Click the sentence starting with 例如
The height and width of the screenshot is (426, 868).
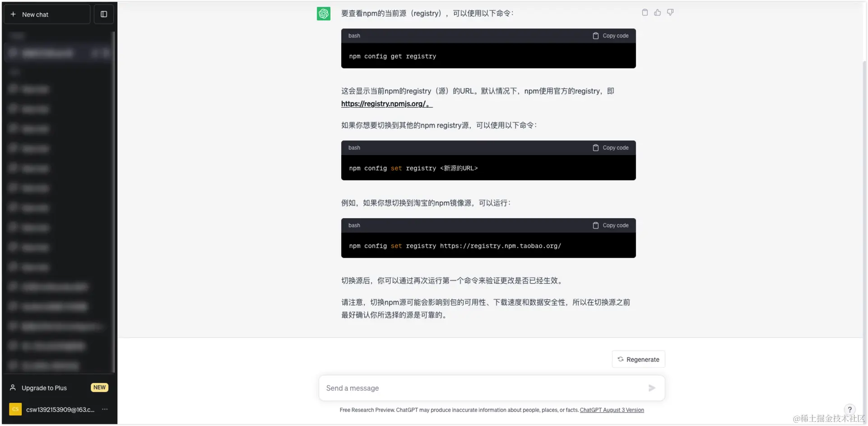click(x=426, y=203)
